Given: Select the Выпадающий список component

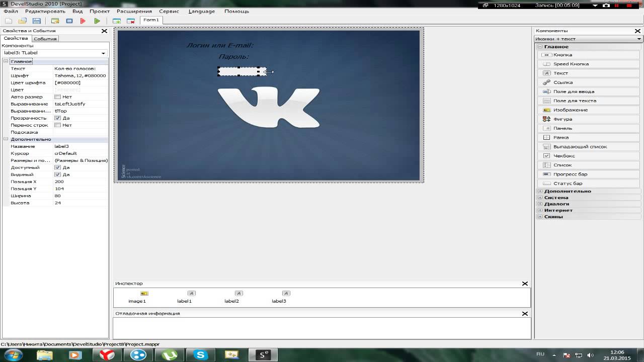Looking at the screenshot, I should click(589, 146).
